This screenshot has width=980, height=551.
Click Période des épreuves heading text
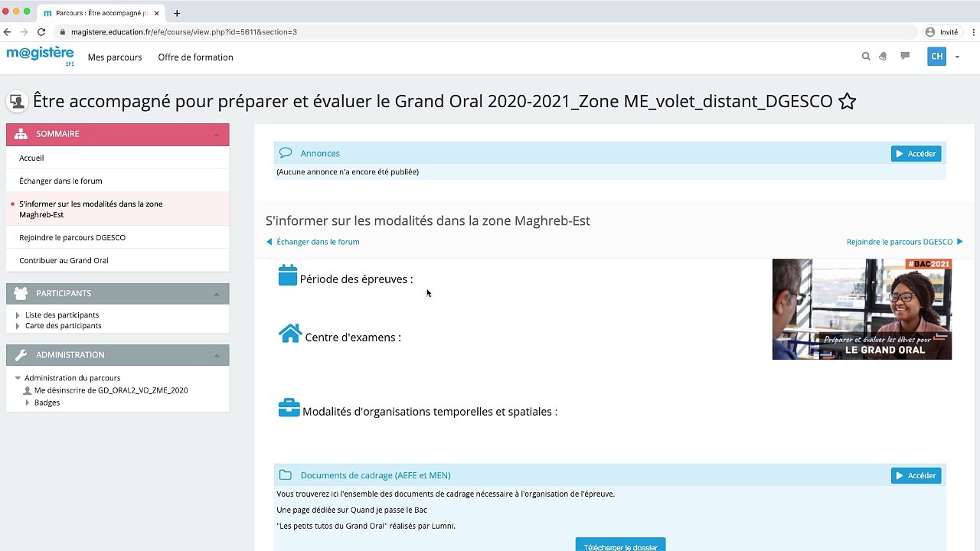pyautogui.click(x=356, y=279)
